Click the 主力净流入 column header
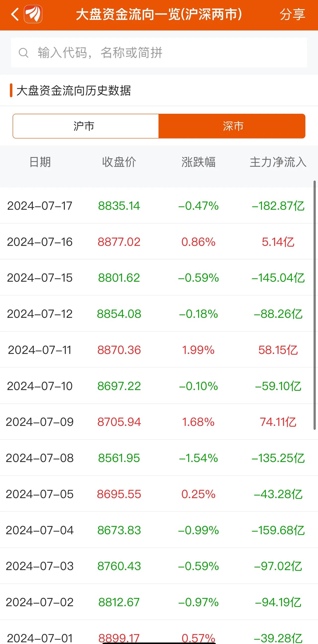The height and width of the screenshot is (644, 318). (278, 162)
